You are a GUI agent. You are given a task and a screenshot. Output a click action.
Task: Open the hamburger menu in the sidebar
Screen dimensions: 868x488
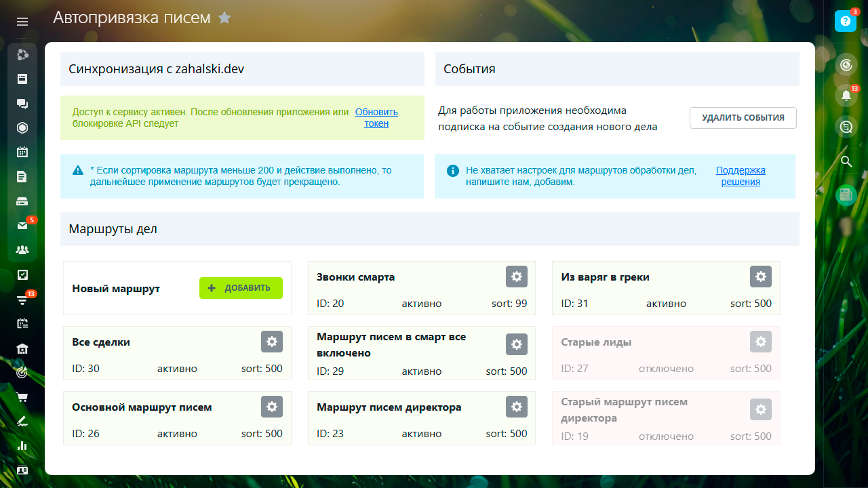pos(22,22)
